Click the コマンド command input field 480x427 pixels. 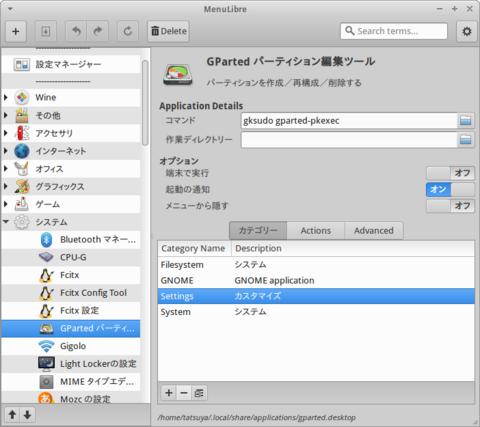(349, 121)
